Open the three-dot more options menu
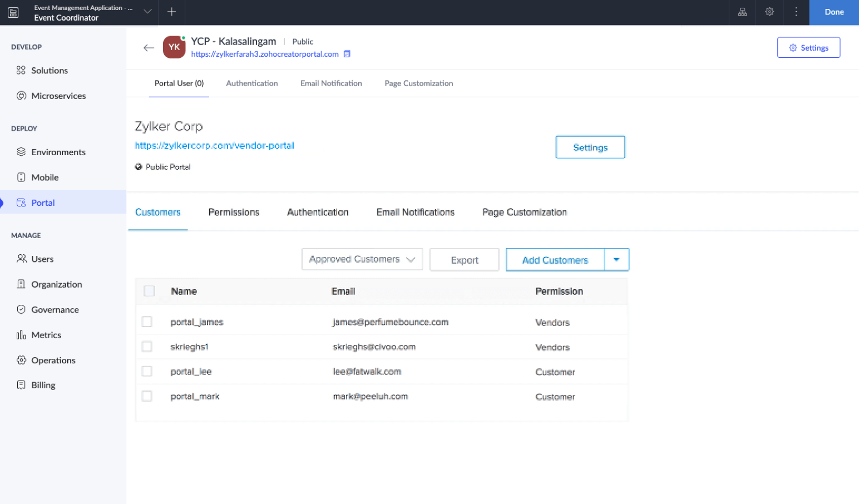 point(796,12)
